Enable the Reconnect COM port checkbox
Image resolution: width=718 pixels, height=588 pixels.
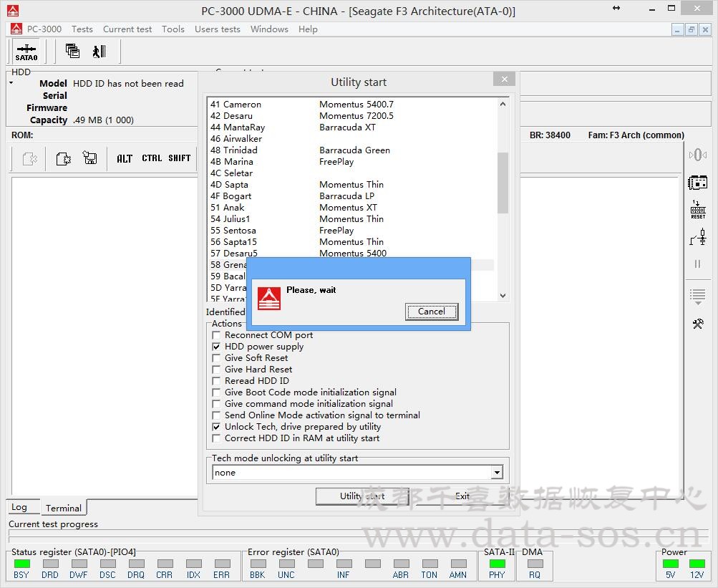(x=216, y=335)
